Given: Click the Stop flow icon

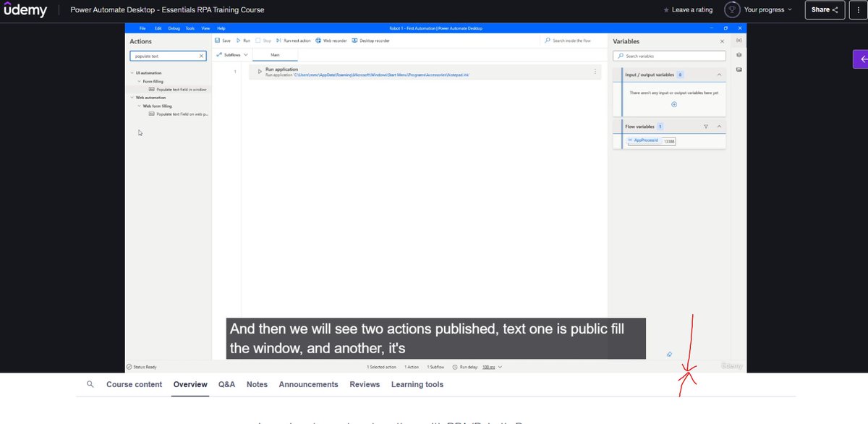Looking at the screenshot, I should [x=258, y=41].
